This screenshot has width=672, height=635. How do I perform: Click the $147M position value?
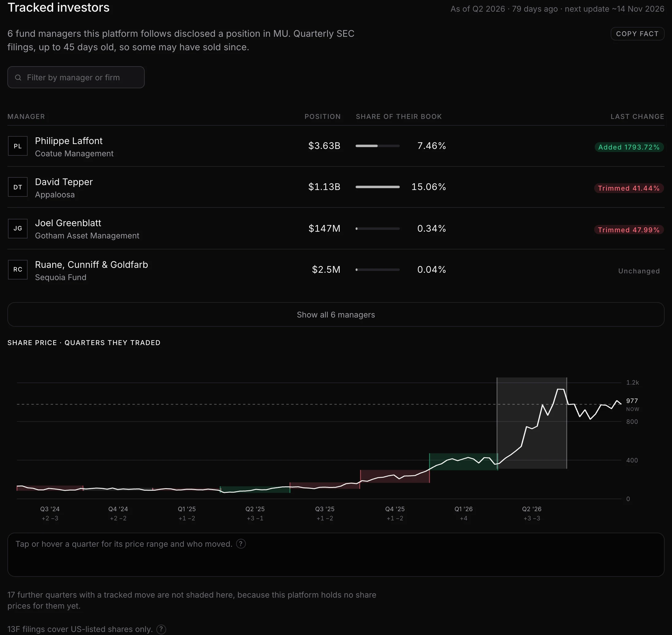pos(324,229)
